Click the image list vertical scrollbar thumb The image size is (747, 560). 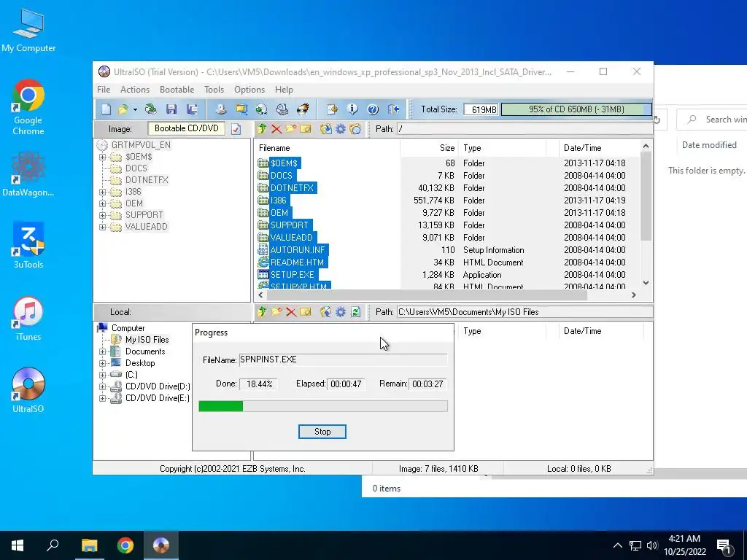[x=646, y=195]
